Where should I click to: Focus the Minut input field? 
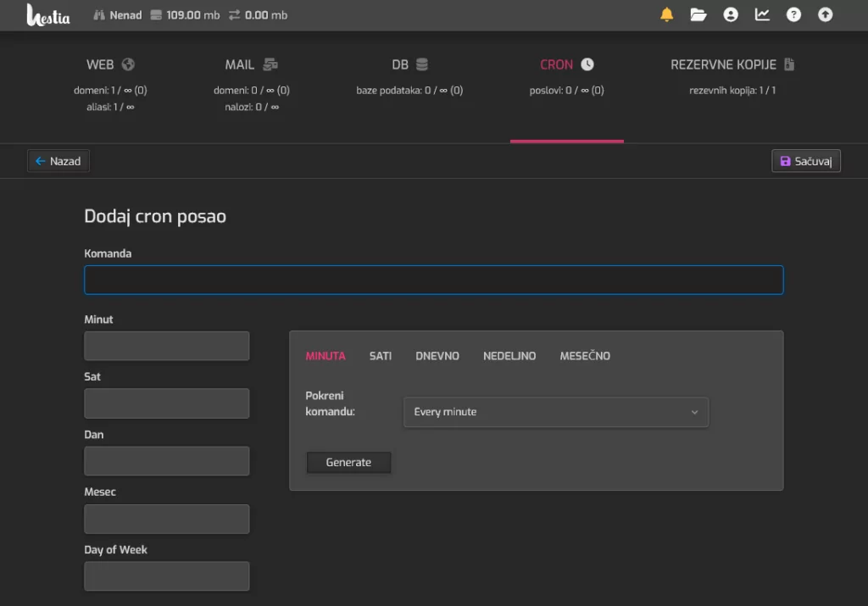[167, 346]
